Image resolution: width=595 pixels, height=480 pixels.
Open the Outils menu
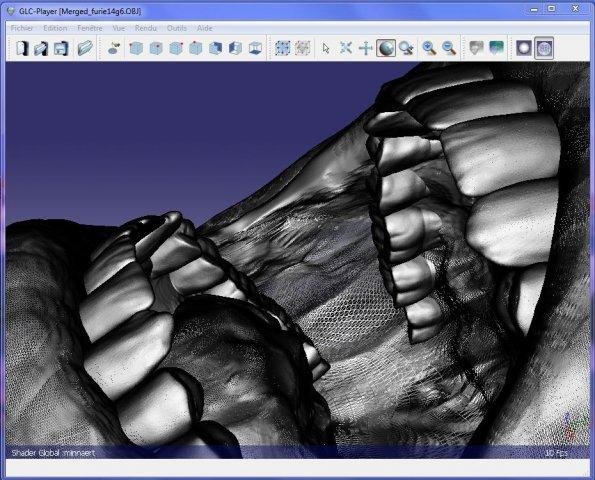coord(177,28)
